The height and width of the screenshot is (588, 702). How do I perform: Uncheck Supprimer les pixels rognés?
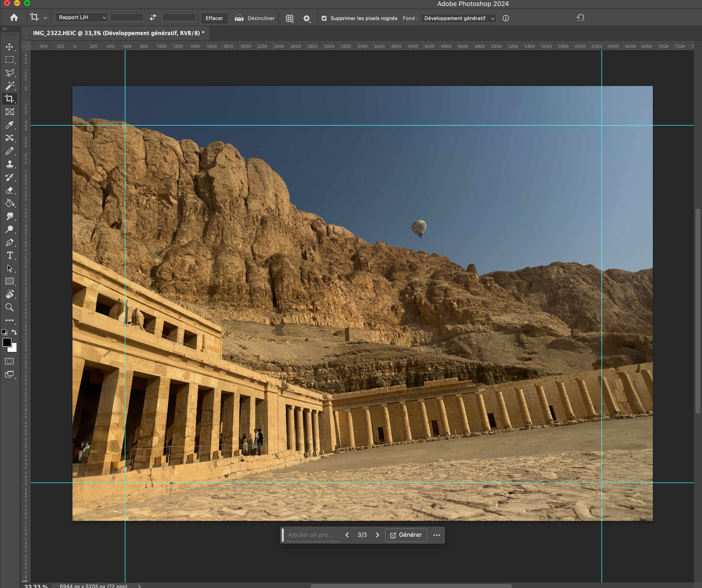pyautogui.click(x=324, y=18)
